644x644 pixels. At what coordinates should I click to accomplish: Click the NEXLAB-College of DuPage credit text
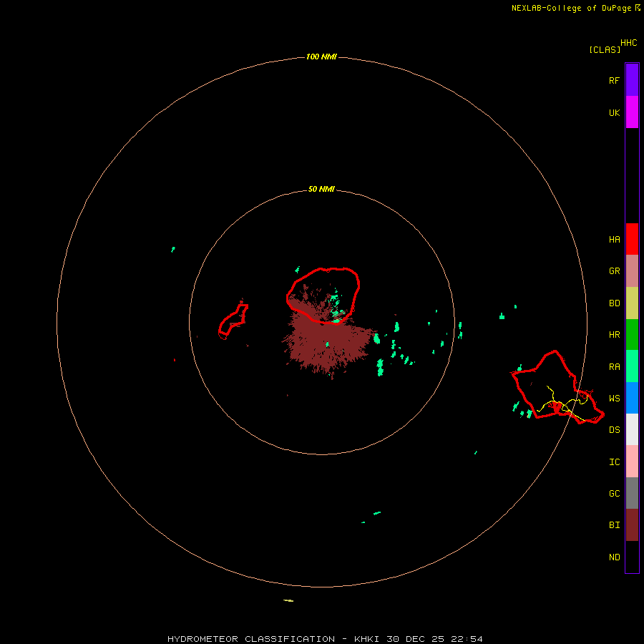[571, 8]
